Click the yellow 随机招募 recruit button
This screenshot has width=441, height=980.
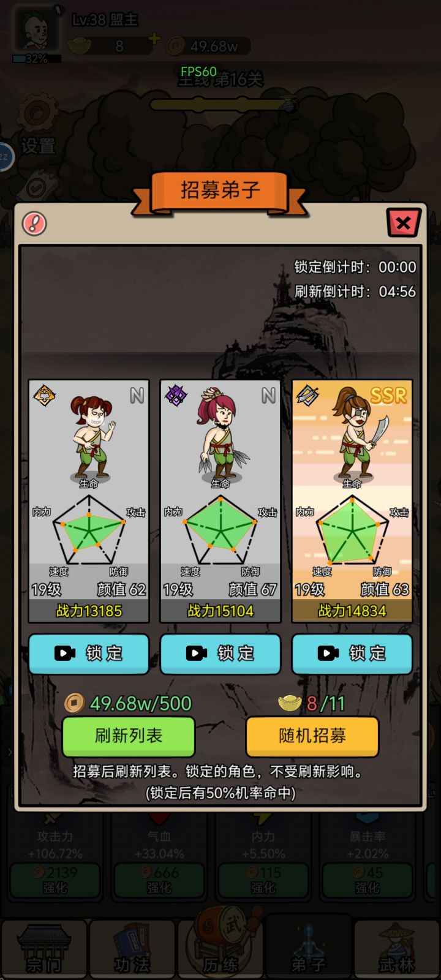[312, 736]
